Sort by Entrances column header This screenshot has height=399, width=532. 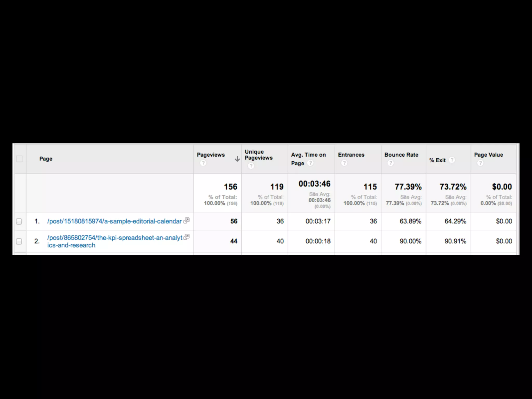[x=351, y=155]
